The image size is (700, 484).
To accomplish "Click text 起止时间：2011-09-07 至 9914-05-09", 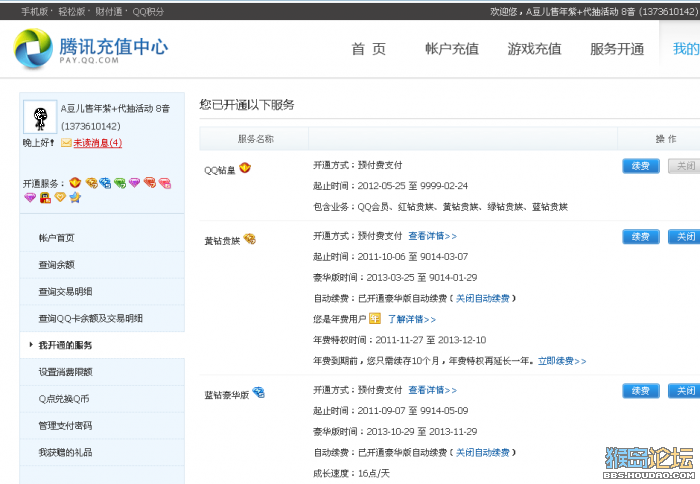I will (391, 410).
